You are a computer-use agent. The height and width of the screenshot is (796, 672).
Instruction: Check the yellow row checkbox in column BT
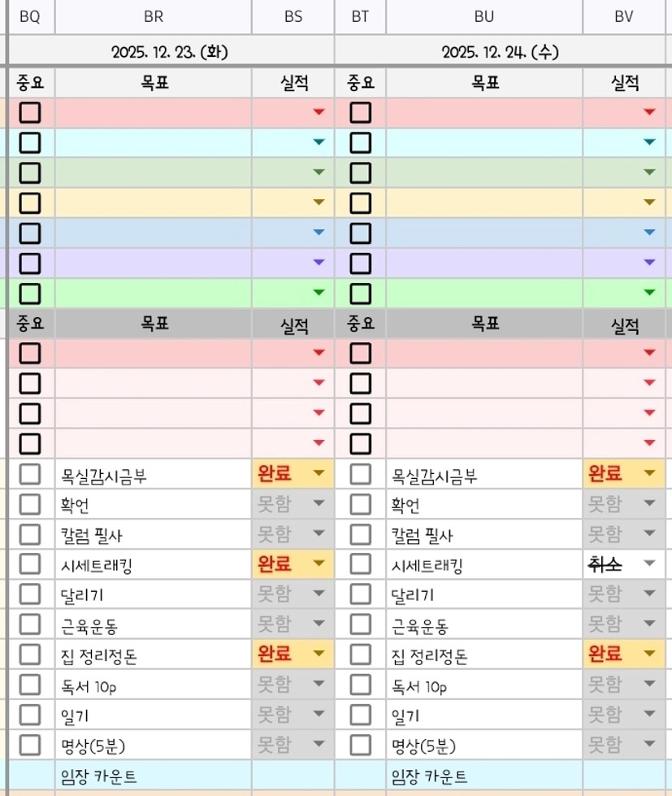[x=360, y=202]
